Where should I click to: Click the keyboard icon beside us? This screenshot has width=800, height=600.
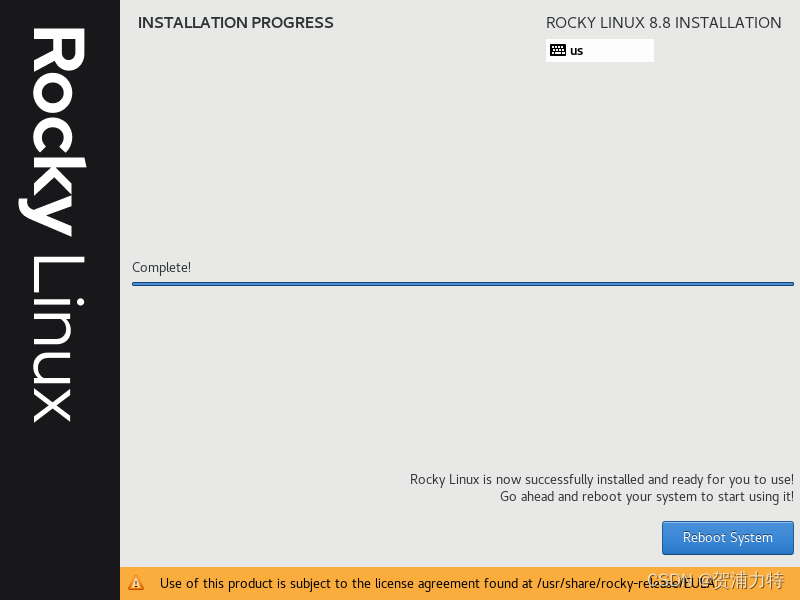pos(558,50)
